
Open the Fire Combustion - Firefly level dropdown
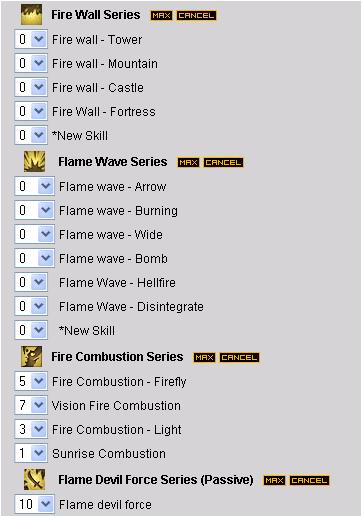click(31, 381)
